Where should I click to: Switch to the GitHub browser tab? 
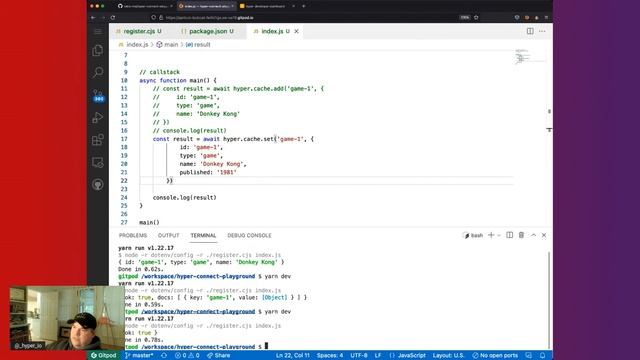point(145,6)
